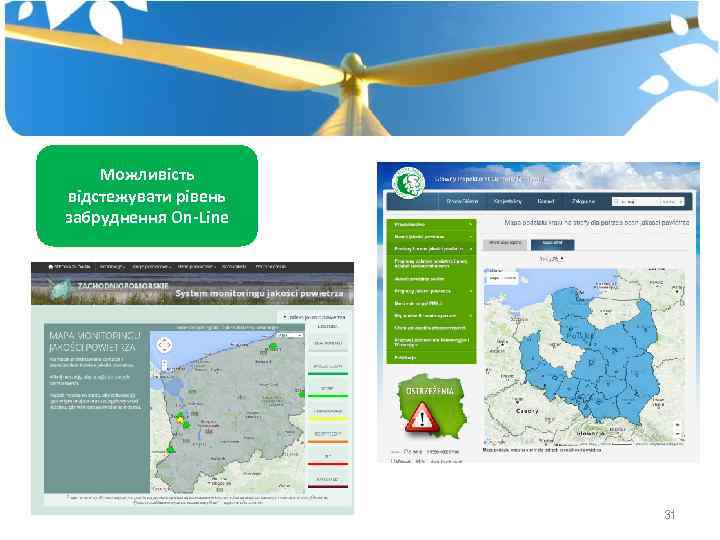Click home icon in Zachodniopomorskie site navbar
This screenshot has width=720, height=540.
coord(51,267)
